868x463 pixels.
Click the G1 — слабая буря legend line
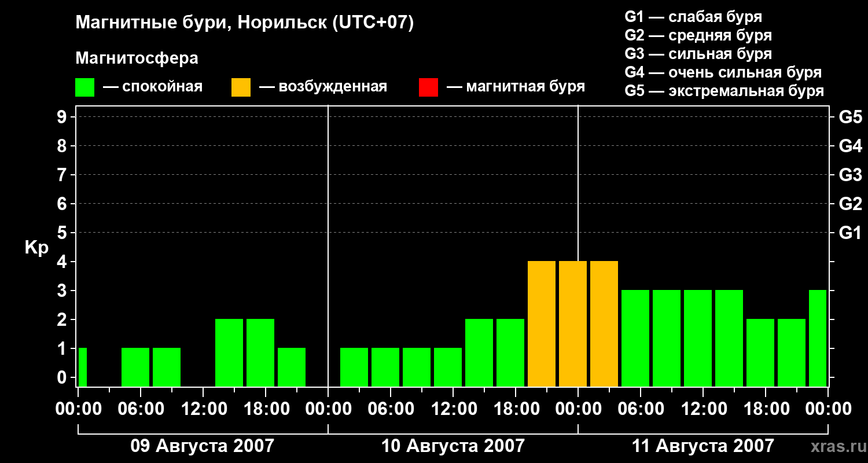(693, 17)
